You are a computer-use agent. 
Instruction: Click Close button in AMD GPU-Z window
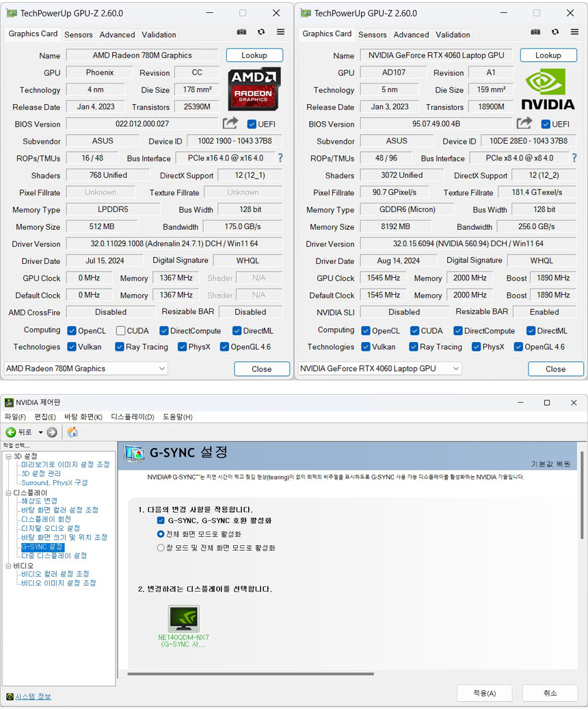tap(262, 369)
